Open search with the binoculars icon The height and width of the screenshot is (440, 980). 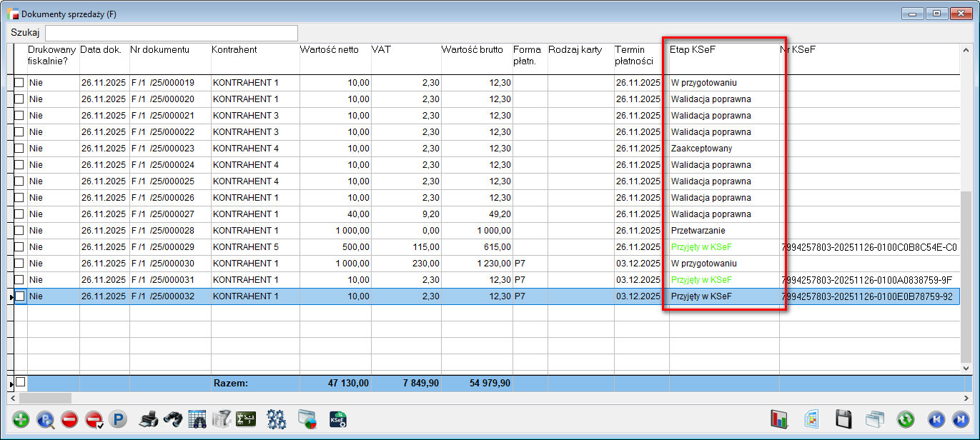point(172,420)
